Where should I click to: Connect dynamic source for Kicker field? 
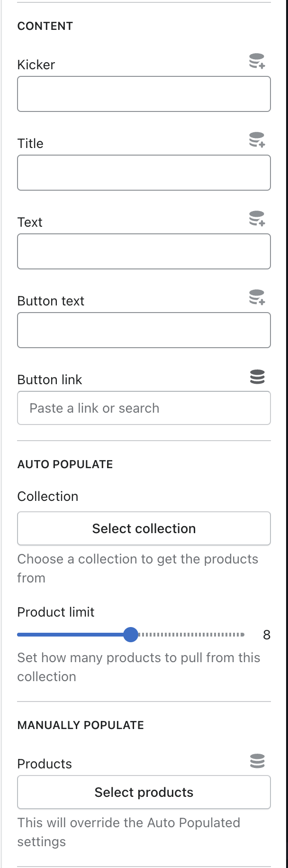tap(257, 62)
